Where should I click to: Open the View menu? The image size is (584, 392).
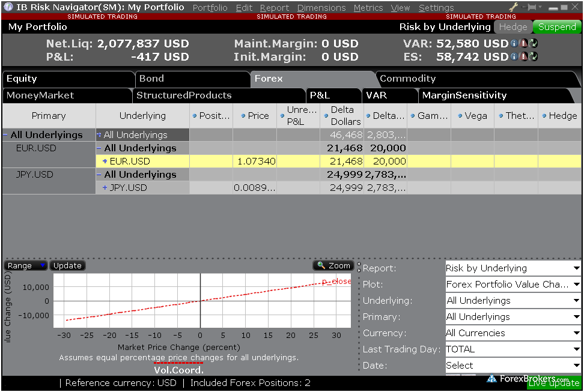[x=400, y=8]
